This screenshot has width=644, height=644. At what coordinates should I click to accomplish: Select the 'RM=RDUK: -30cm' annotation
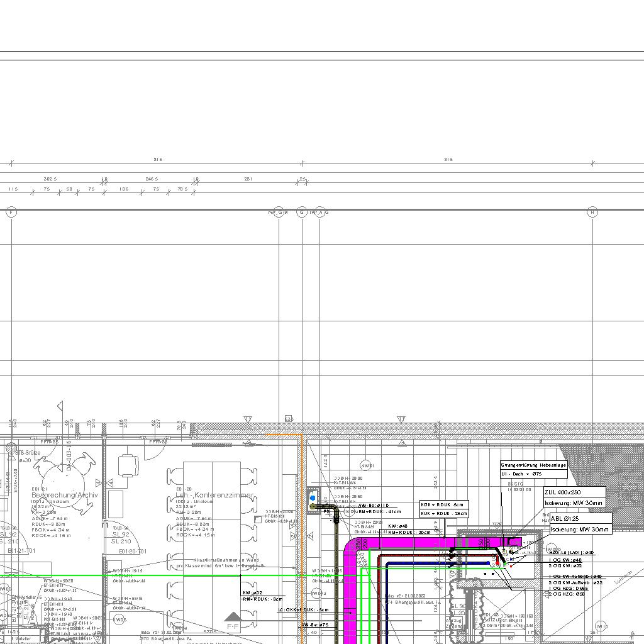[409, 532]
